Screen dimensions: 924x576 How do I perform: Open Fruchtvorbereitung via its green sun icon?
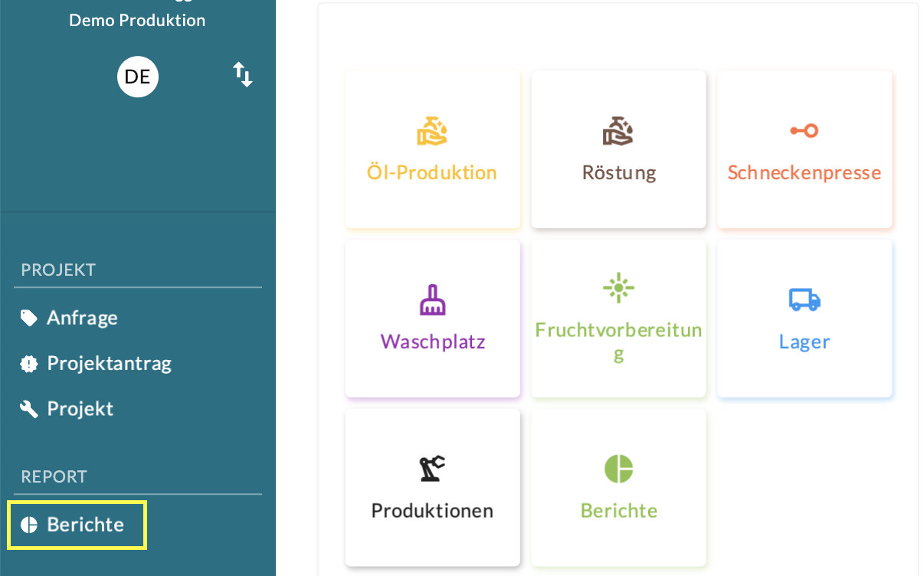click(618, 288)
